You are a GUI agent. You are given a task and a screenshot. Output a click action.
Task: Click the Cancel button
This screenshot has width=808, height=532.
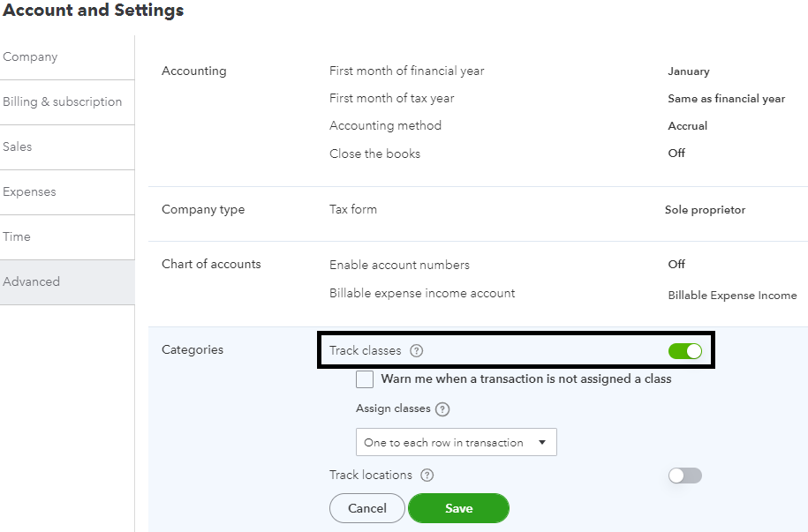coord(366,508)
